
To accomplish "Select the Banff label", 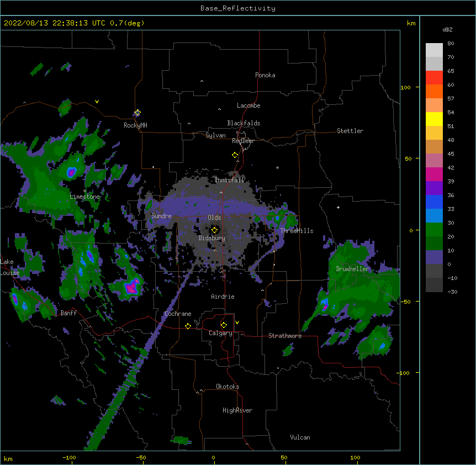I will [x=68, y=313].
